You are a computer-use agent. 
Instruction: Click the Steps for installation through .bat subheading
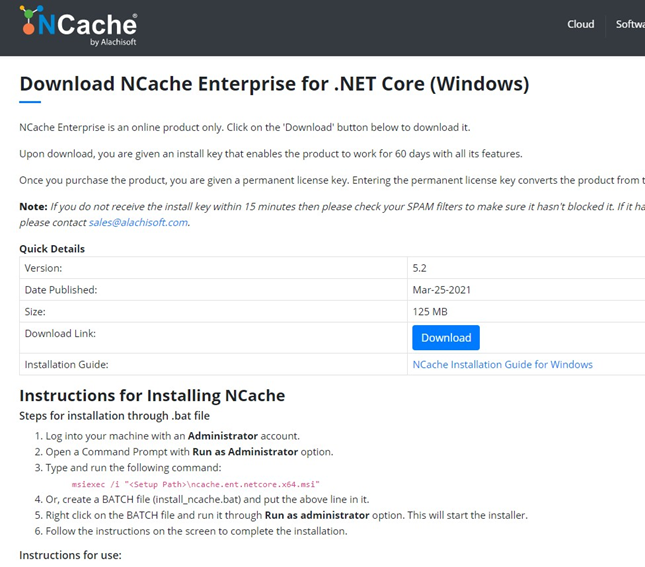(x=114, y=415)
